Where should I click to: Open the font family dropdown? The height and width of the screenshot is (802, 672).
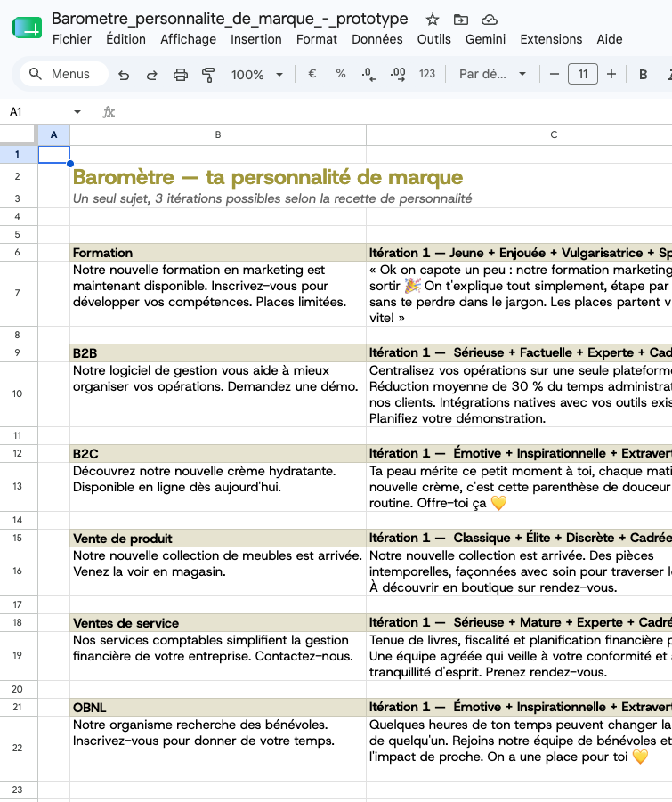click(x=492, y=74)
